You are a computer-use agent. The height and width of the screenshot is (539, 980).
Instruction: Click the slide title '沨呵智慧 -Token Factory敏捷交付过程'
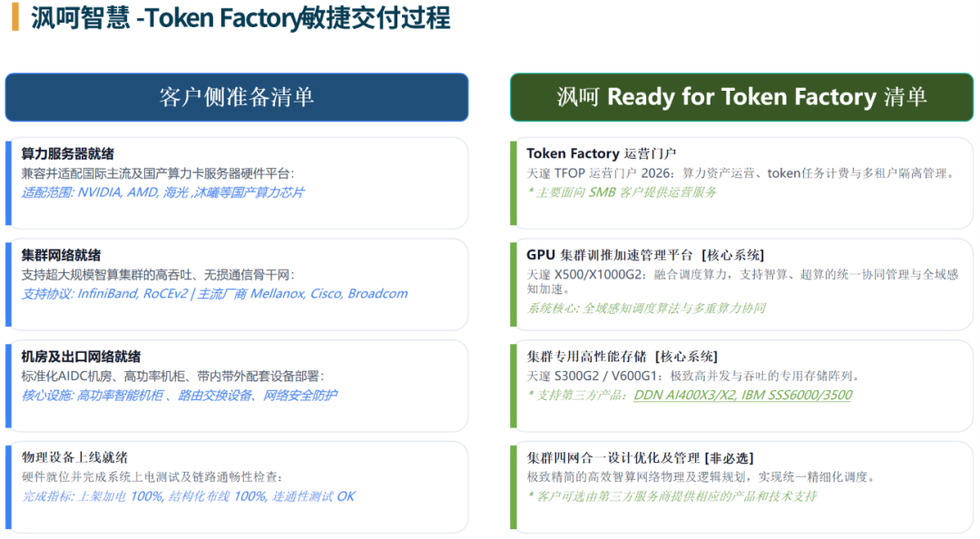click(x=240, y=17)
